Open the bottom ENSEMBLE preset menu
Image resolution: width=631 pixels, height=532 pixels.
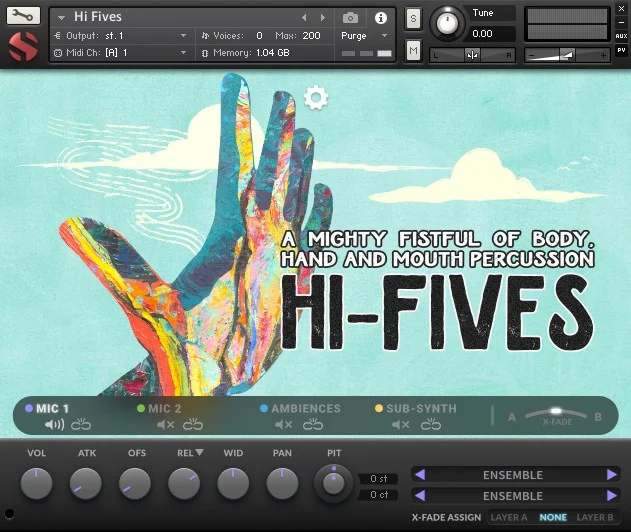(x=513, y=496)
